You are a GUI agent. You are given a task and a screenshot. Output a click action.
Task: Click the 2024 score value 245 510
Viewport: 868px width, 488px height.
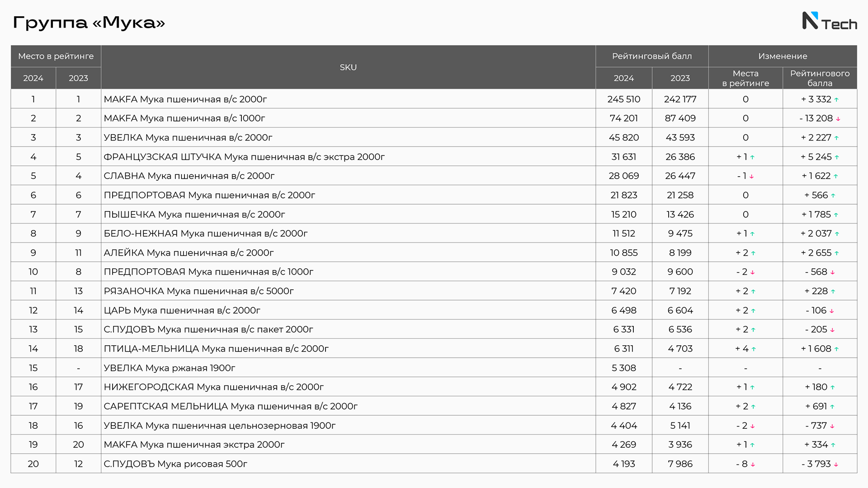coord(624,99)
